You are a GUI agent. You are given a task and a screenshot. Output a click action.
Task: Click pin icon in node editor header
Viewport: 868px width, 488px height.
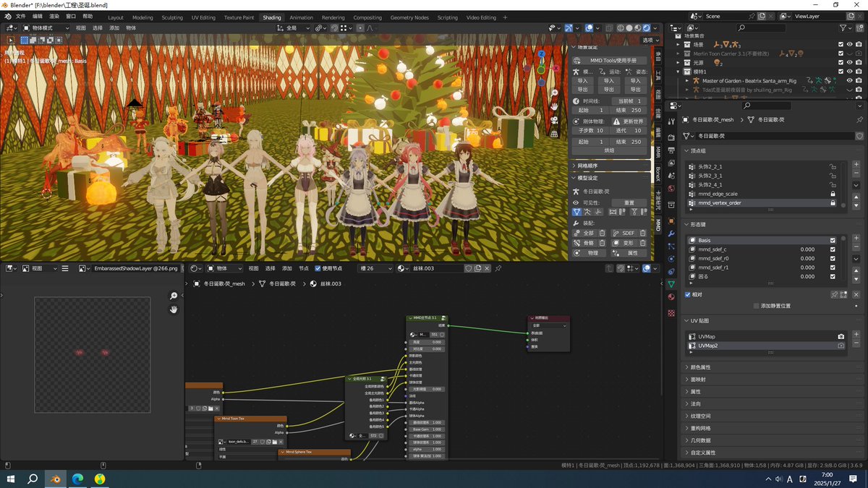pyautogui.click(x=498, y=268)
